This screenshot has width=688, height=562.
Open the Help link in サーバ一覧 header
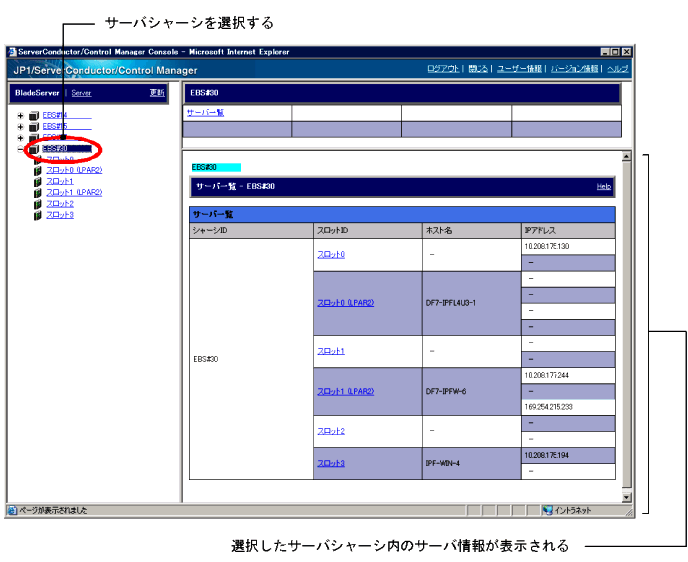604,186
